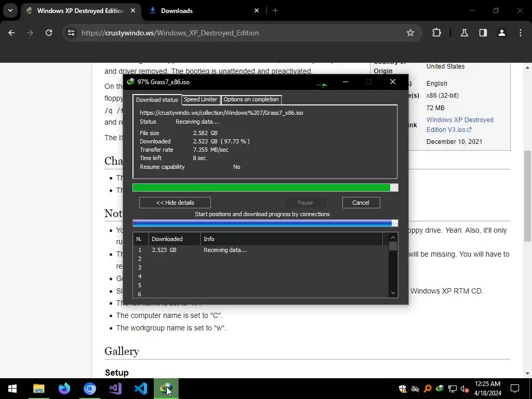Open the notification center icon

click(x=515, y=389)
